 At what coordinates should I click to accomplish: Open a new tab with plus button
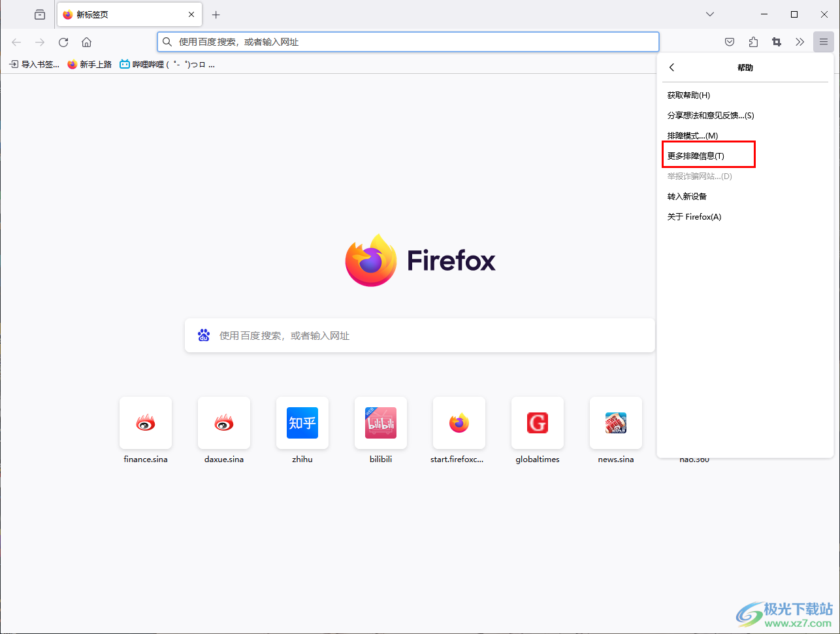coord(216,14)
